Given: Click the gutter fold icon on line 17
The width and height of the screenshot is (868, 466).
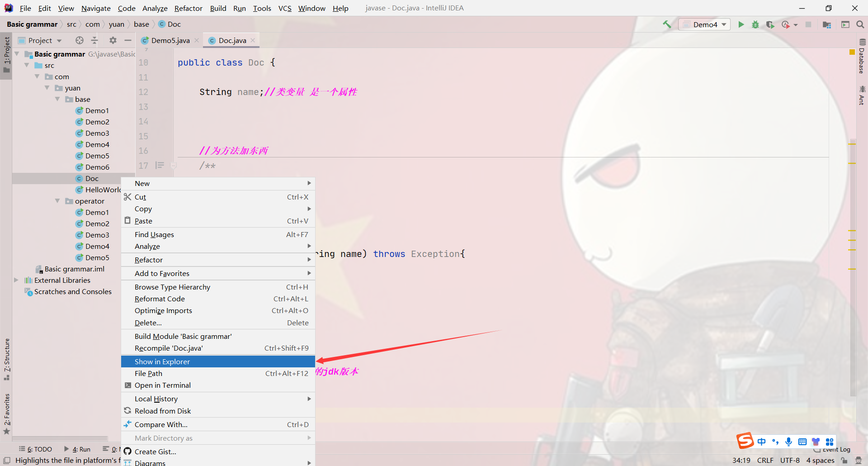Looking at the screenshot, I should click(173, 166).
